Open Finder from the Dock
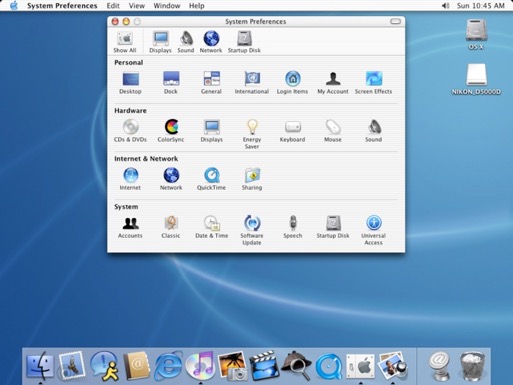513x385 pixels. click(40, 366)
